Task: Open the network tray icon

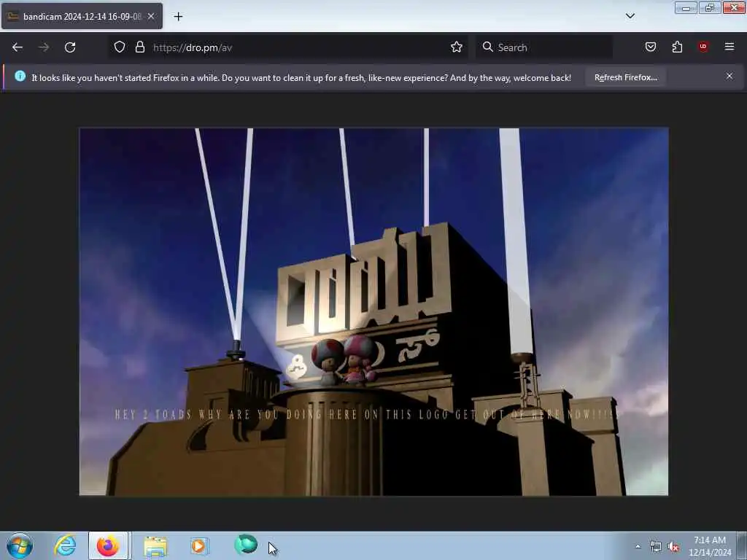Action: (656, 547)
